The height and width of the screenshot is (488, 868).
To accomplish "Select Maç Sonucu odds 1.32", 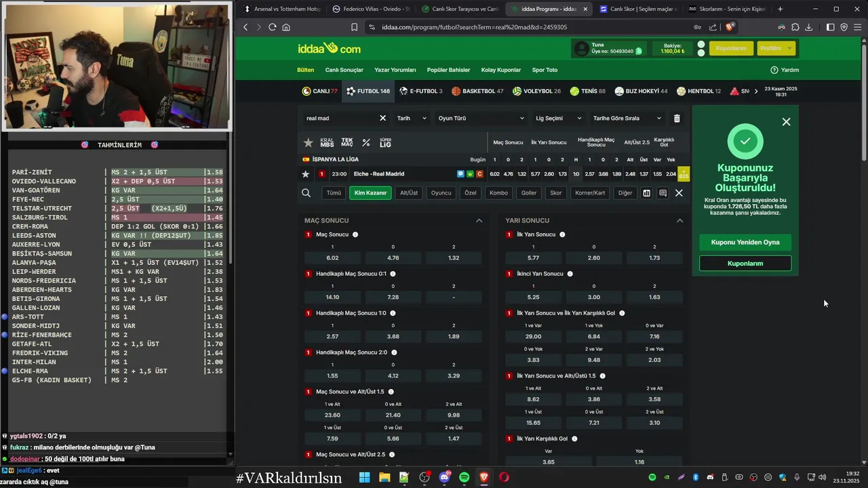I will point(454,258).
